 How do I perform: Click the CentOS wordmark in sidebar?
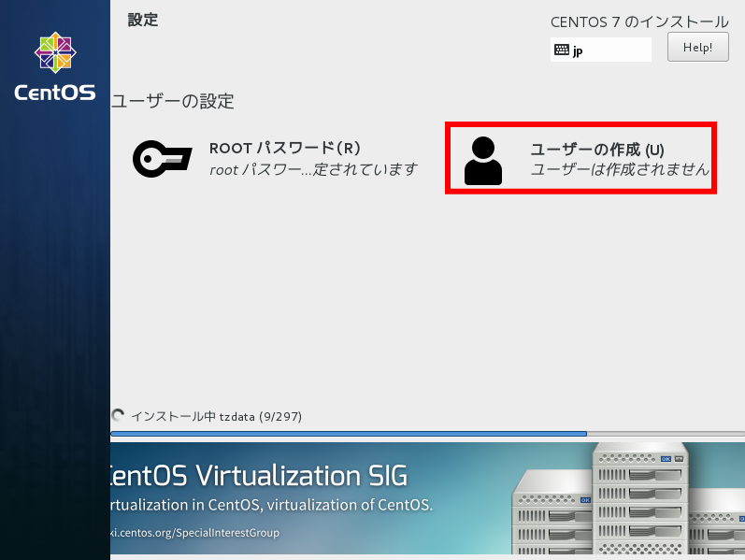point(55,93)
